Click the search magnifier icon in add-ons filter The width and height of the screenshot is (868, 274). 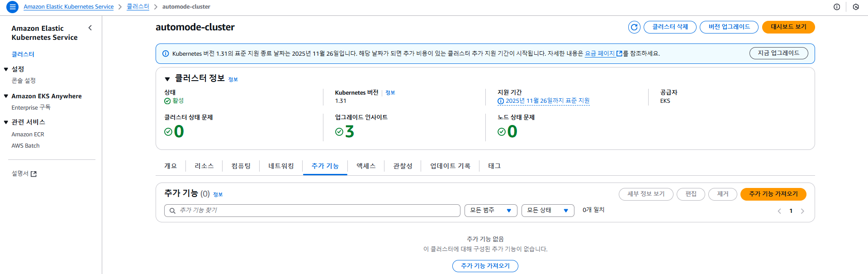tap(172, 211)
